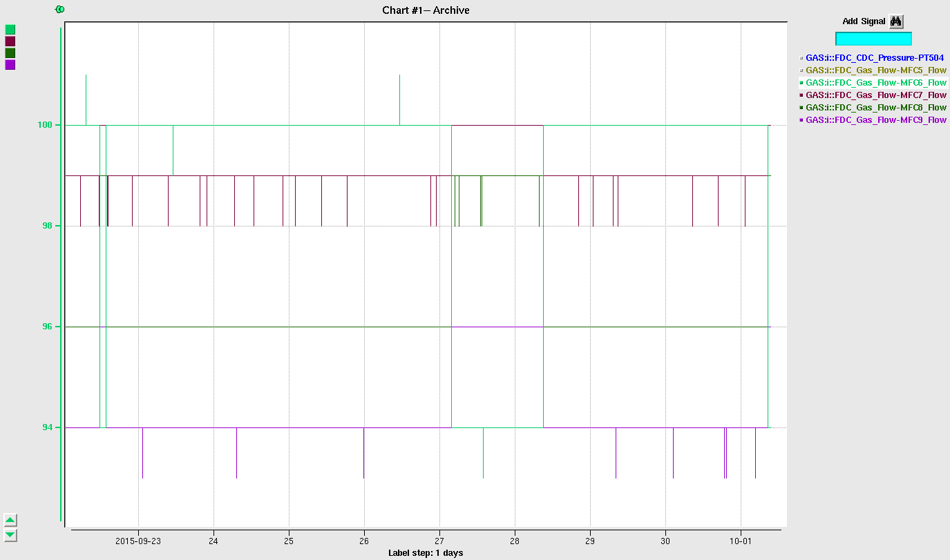Click the green down-arrow button
This screenshot has width=950, height=560.
tap(10, 535)
